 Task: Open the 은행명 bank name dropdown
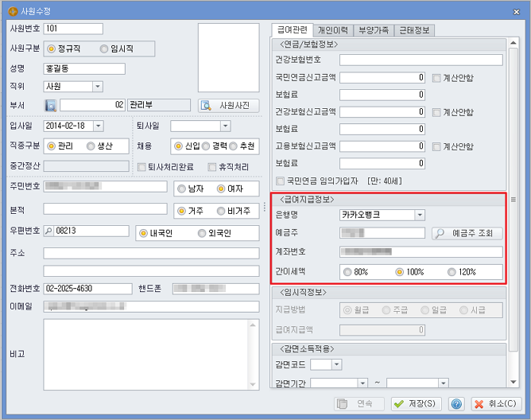point(419,215)
